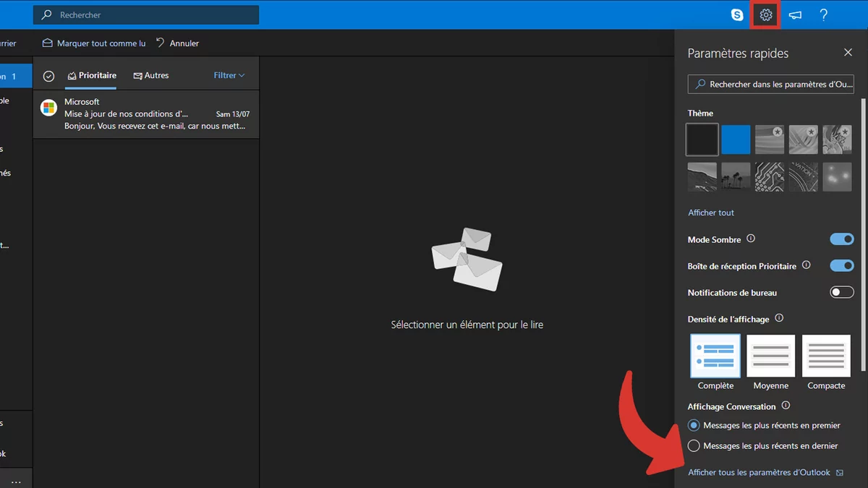This screenshot has height=488, width=868.
Task: Click the select-all circle checkmark icon
Action: coord(48,76)
